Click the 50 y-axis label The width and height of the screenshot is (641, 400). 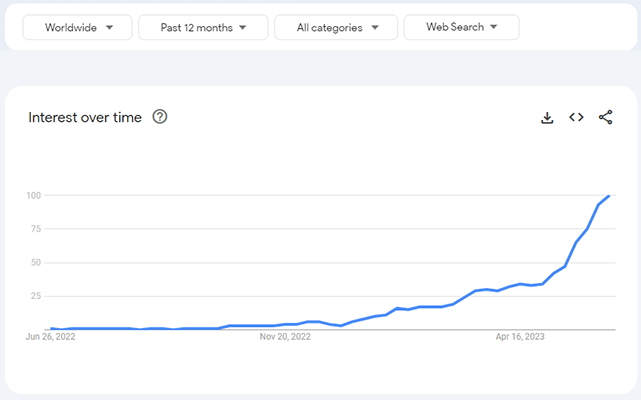click(x=36, y=262)
